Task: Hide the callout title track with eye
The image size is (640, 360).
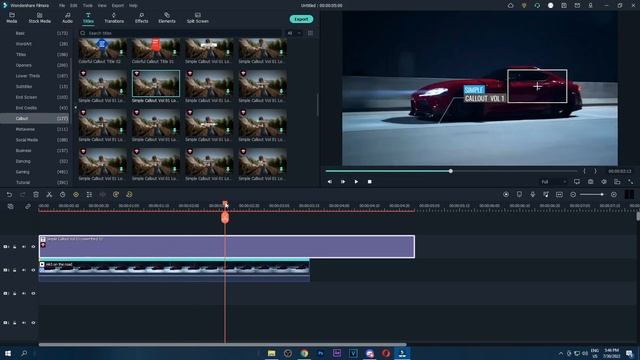Action: coord(33,247)
